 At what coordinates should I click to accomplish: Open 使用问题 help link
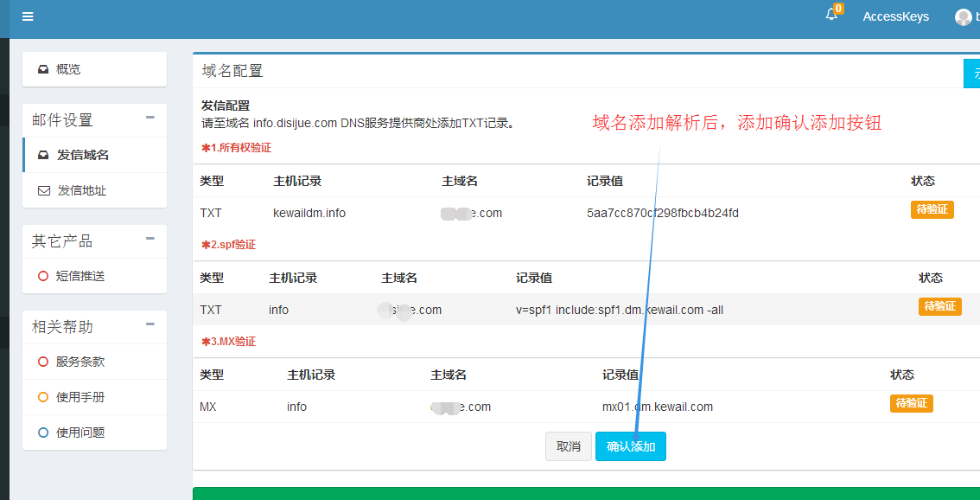pos(94,432)
